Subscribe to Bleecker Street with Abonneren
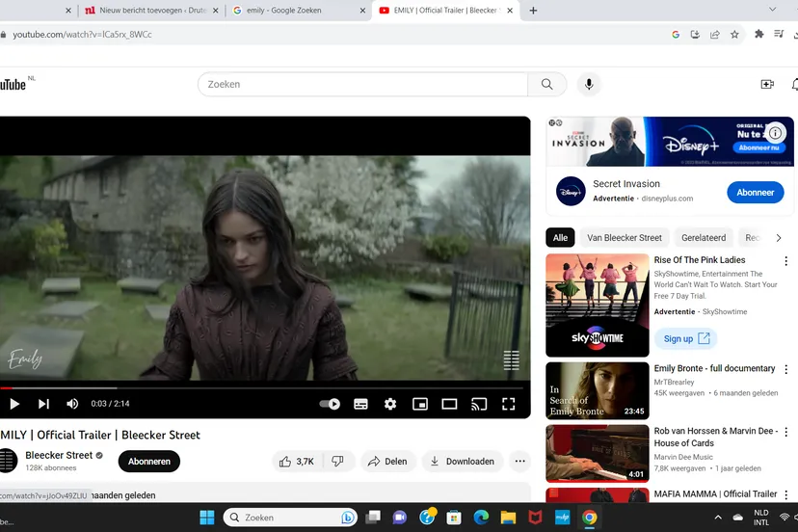The image size is (798, 532). click(x=148, y=462)
